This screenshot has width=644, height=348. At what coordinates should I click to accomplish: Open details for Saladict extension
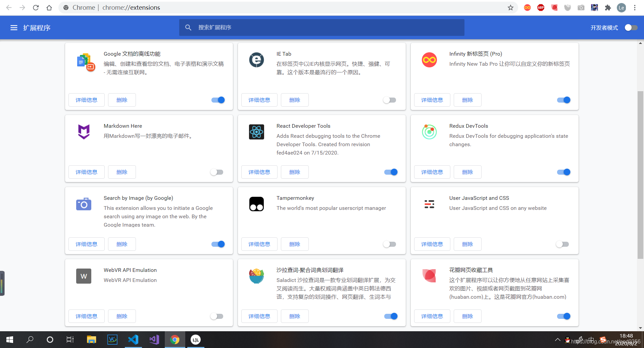pos(259,316)
